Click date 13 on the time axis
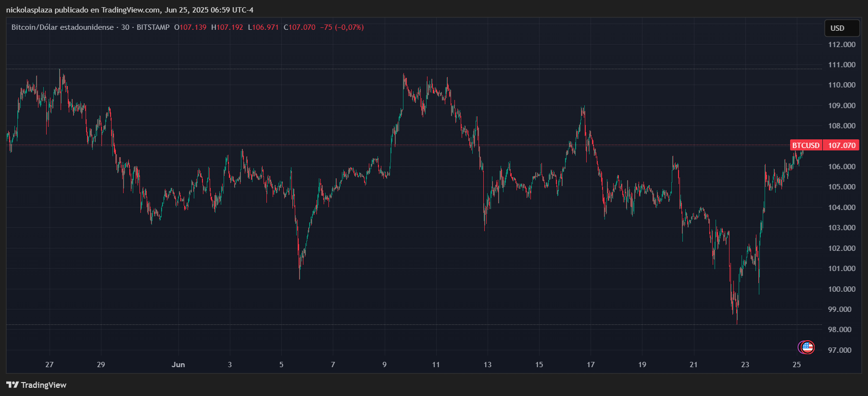Viewport: 868px width, 396px height. click(487, 364)
